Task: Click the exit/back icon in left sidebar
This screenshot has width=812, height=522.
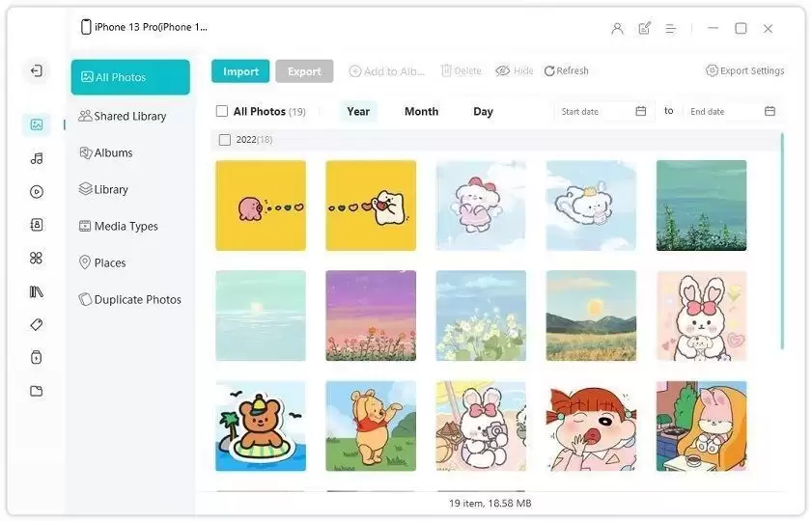Action: (x=37, y=70)
